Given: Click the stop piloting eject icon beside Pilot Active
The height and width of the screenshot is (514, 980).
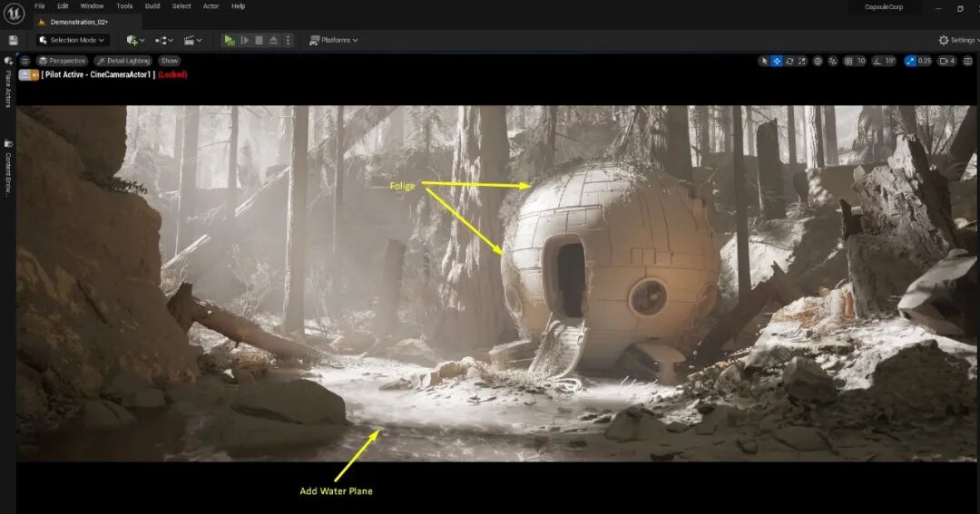Looking at the screenshot, I should tap(24, 75).
